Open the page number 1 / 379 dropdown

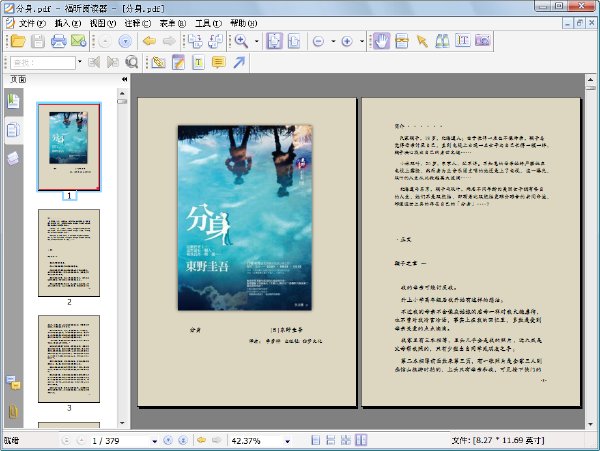click(155, 441)
